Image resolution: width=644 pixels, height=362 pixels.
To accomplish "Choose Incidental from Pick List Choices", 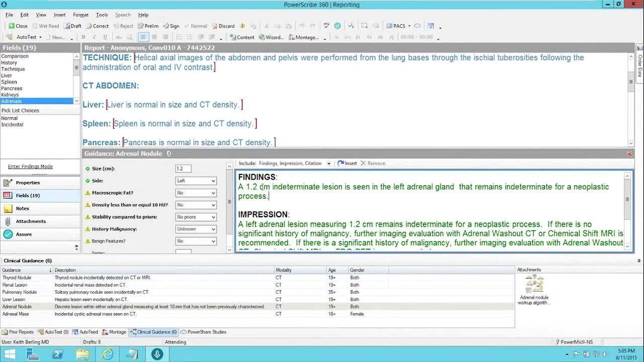I will [x=12, y=125].
